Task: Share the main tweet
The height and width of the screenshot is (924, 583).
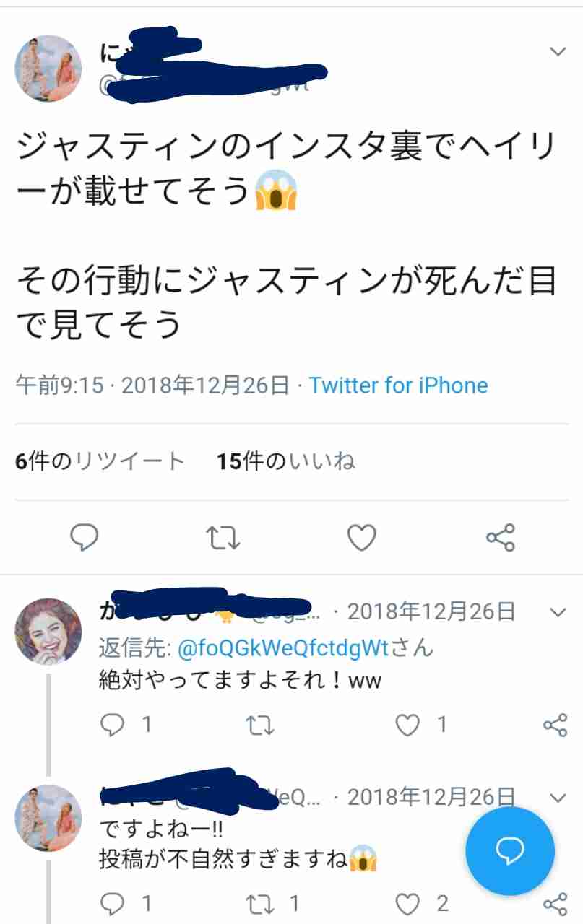Action: pyautogui.click(x=500, y=538)
